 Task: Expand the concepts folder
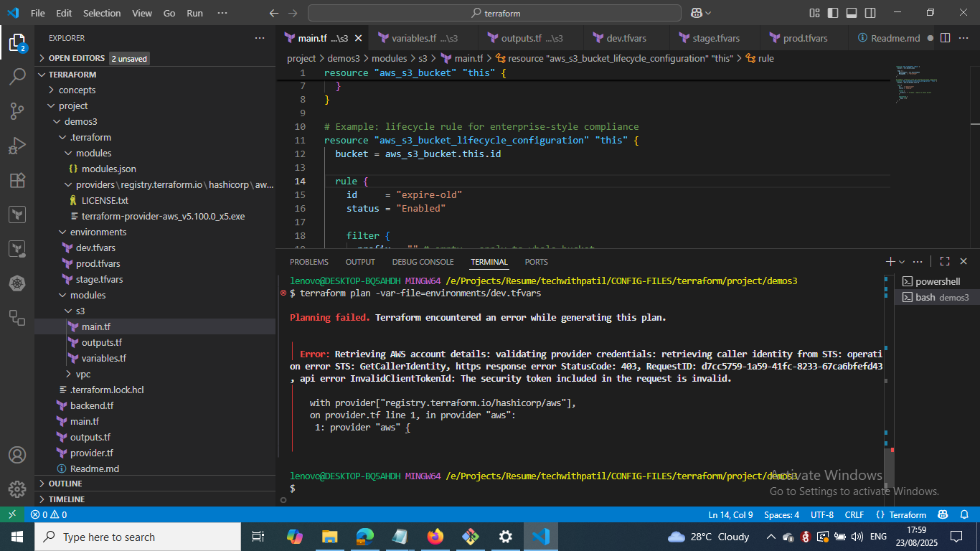(77, 90)
